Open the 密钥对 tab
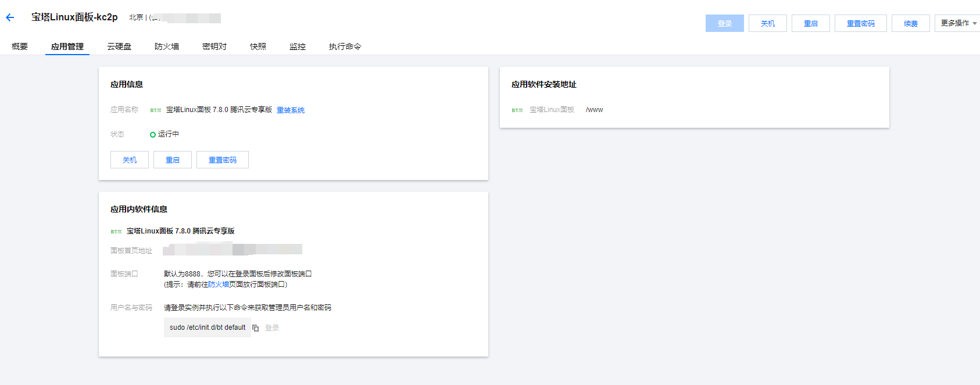Image resolution: width=980 pixels, height=385 pixels. 214,46
